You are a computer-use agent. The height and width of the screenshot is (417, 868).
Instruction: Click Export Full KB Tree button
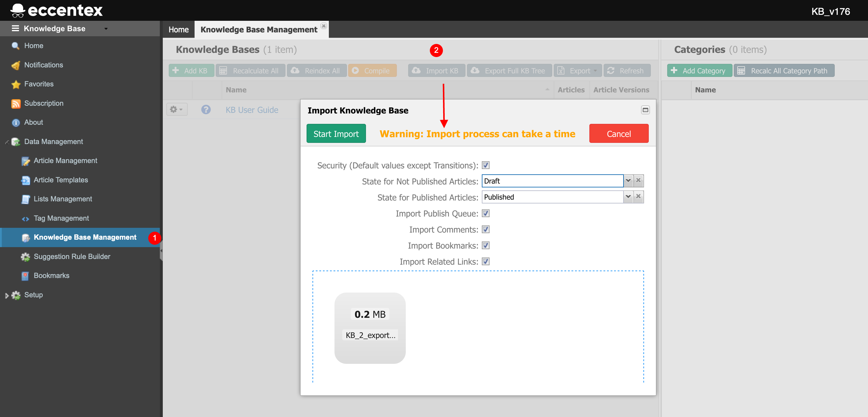click(509, 71)
